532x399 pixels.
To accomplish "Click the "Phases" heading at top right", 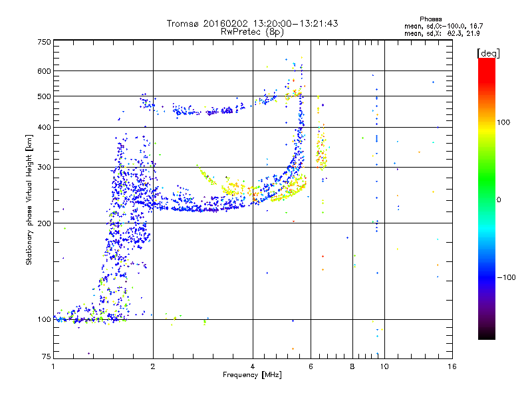I will [430, 19].
